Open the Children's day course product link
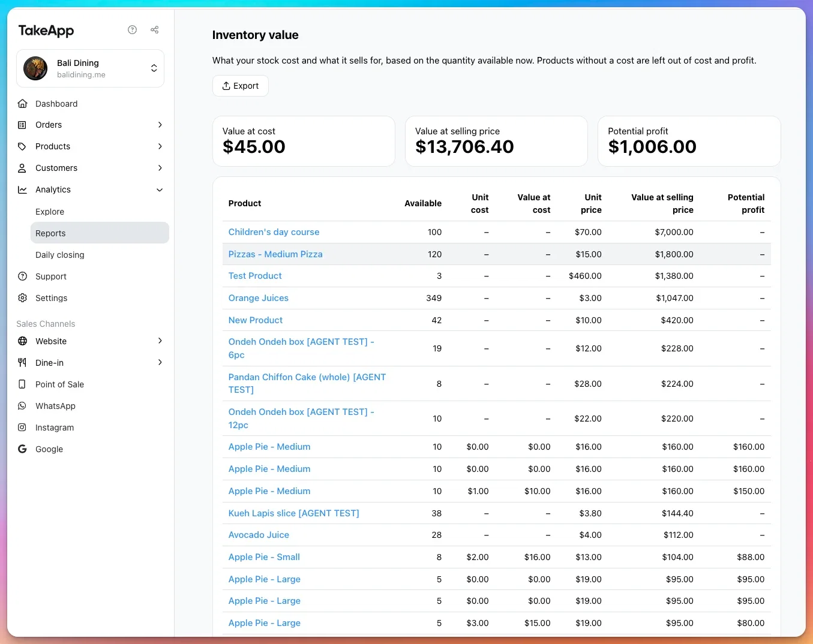 pos(274,232)
